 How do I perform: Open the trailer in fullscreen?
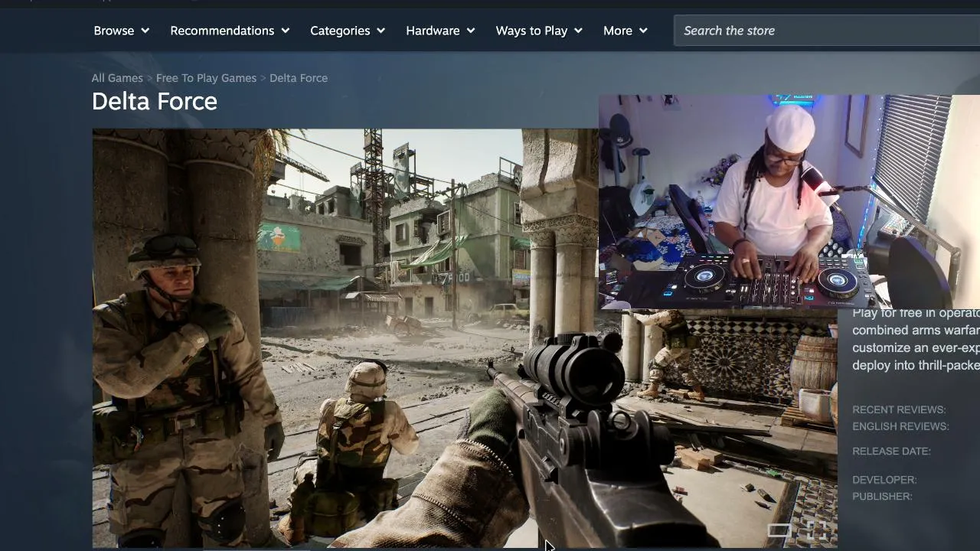coord(818,530)
